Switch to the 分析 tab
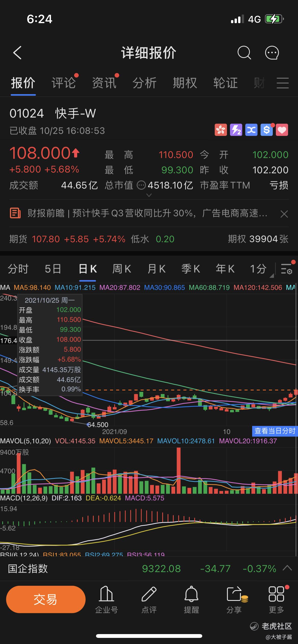Viewport: 298px width, 644px height. (x=145, y=83)
